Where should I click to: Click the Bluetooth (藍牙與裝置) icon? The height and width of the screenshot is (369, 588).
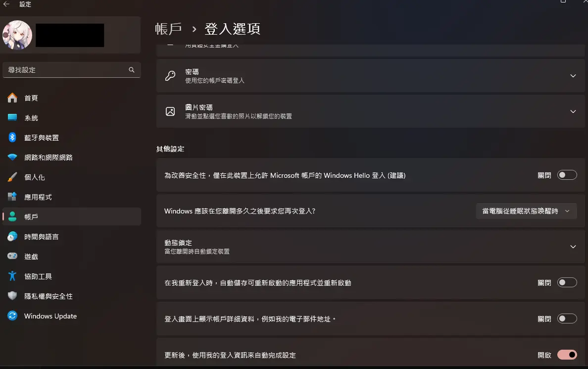point(13,138)
